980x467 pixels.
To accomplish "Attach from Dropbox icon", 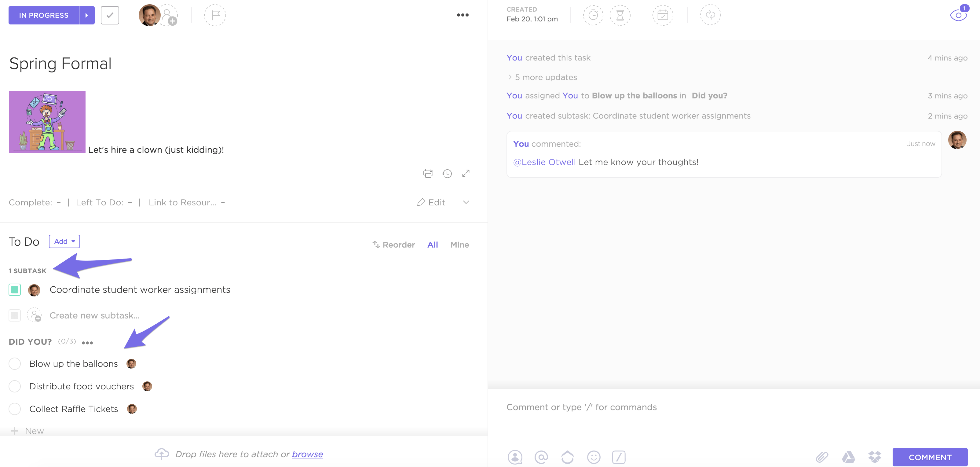I will pos(875,457).
